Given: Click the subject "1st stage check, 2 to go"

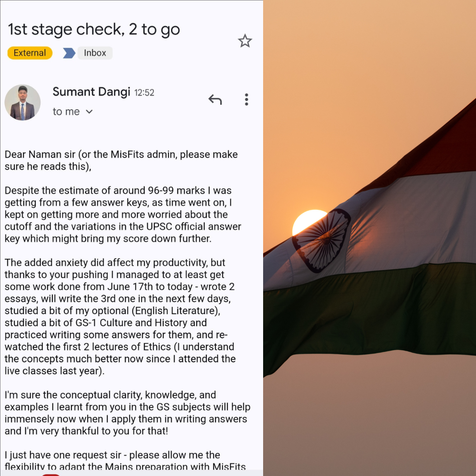Looking at the screenshot, I should (94, 30).
